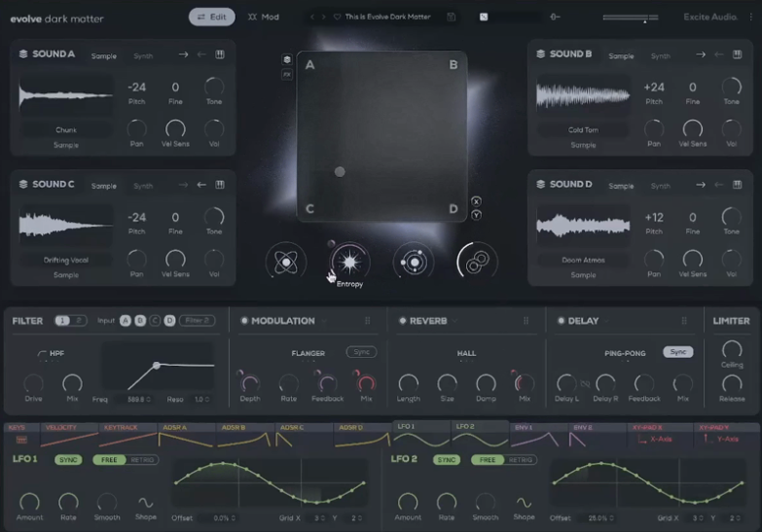
Task: Go to next preset arrow
Action: pos(323,17)
